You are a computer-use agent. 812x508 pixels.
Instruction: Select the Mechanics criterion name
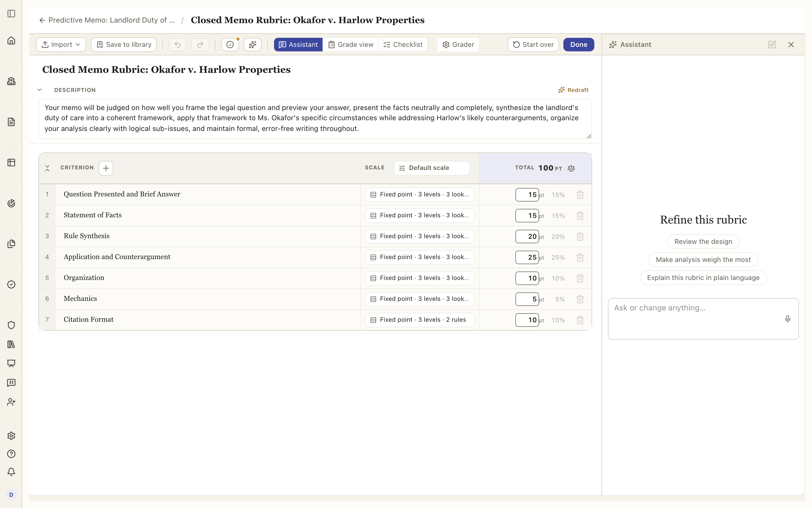80,299
